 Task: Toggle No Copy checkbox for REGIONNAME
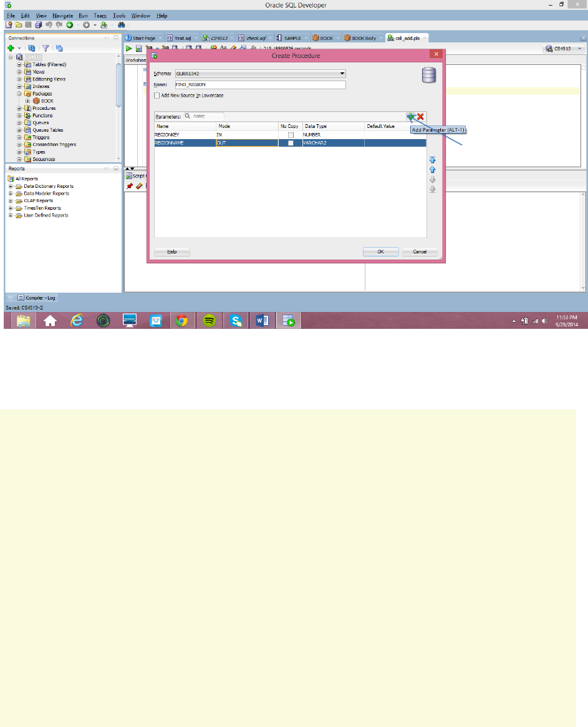tap(291, 144)
